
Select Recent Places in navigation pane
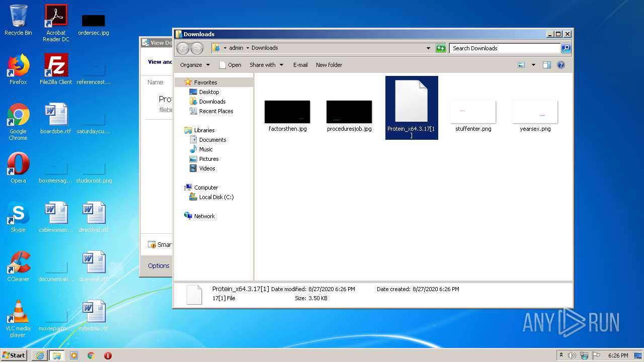[x=216, y=111]
